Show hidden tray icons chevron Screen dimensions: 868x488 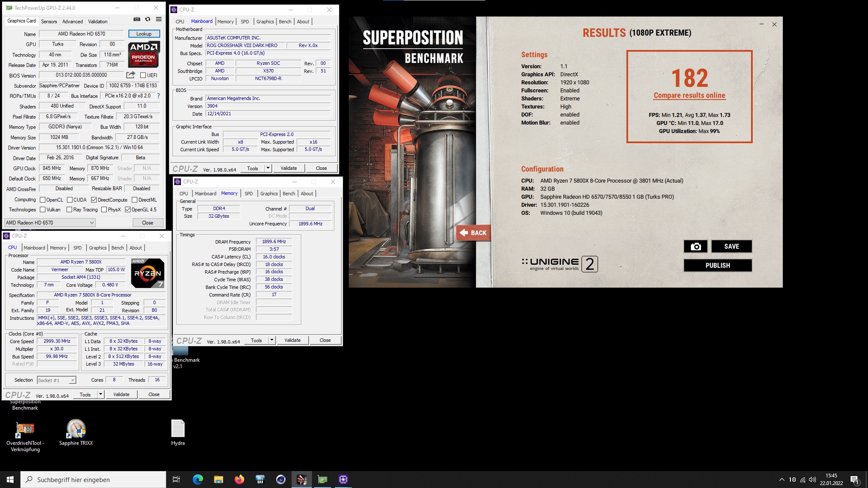(782, 480)
